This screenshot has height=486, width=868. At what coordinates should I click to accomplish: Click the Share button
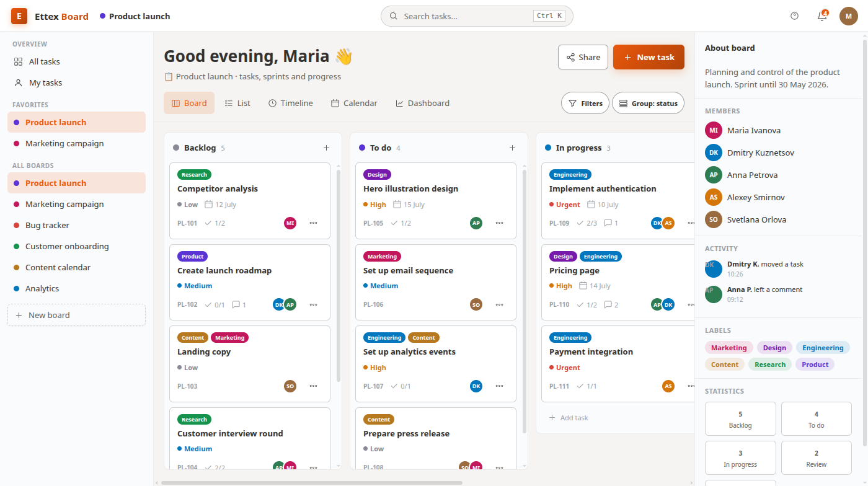tap(583, 57)
